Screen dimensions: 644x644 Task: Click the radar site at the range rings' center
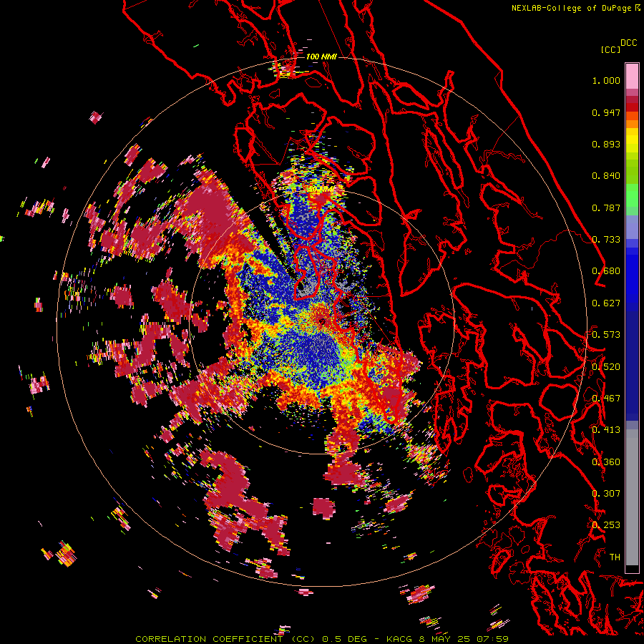[322, 321]
